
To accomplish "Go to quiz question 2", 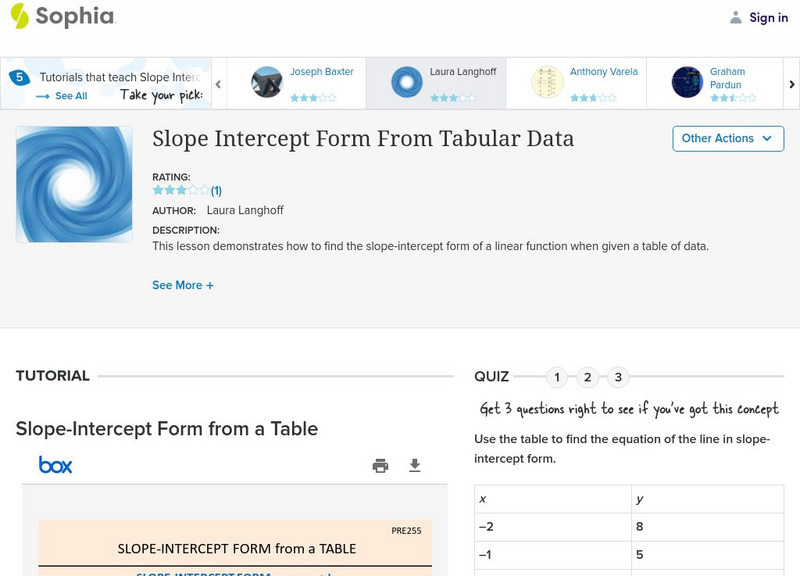I will click(588, 377).
